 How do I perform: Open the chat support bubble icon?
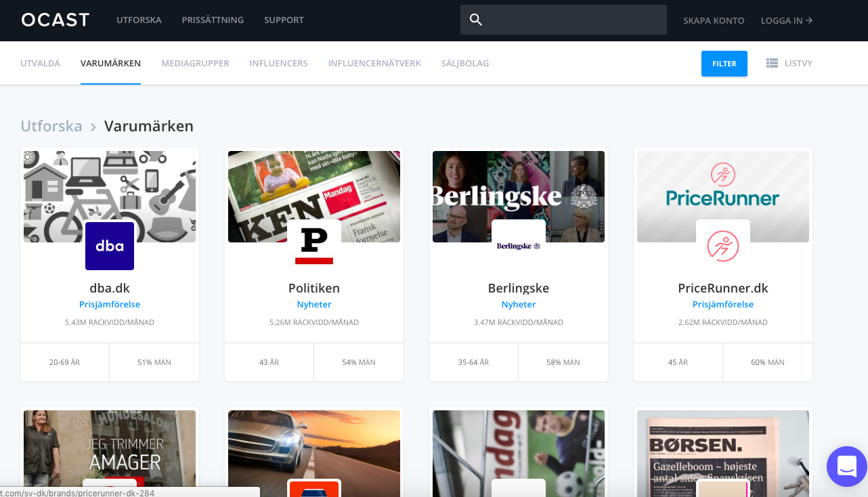847,466
